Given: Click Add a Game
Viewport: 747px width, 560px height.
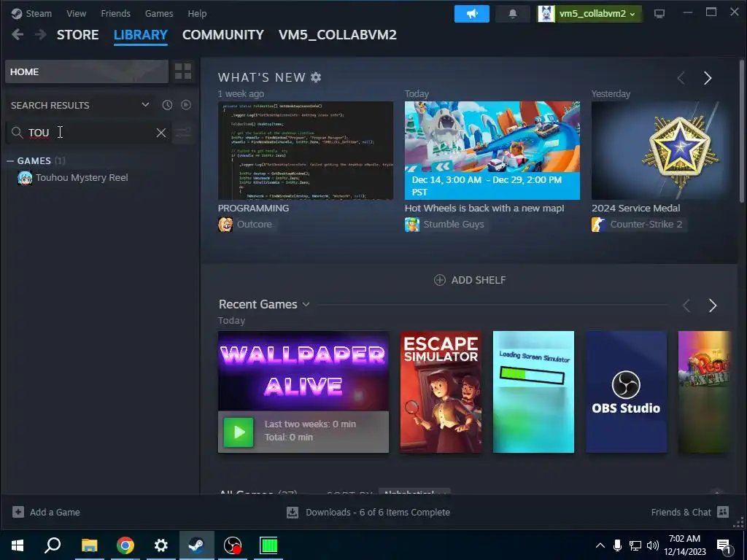Looking at the screenshot, I should point(46,513).
